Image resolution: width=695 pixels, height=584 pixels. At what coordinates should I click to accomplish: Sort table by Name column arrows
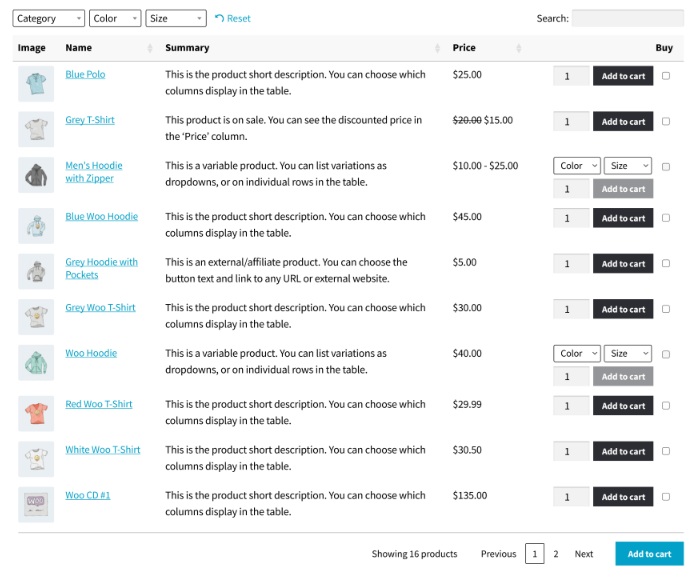point(150,48)
